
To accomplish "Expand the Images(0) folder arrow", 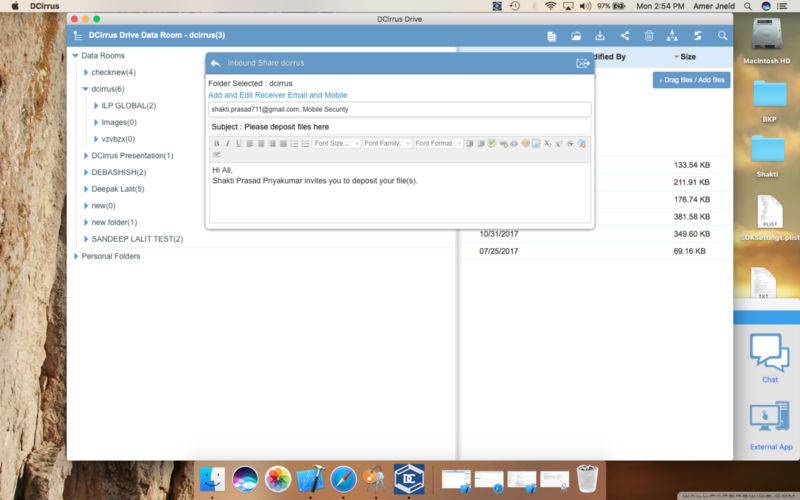I will (x=96, y=122).
